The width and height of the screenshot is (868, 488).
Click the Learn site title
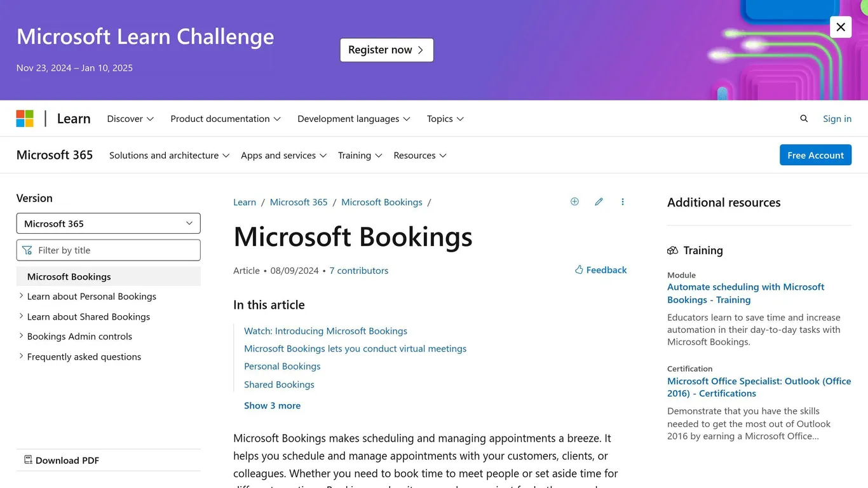pyautogui.click(x=74, y=119)
